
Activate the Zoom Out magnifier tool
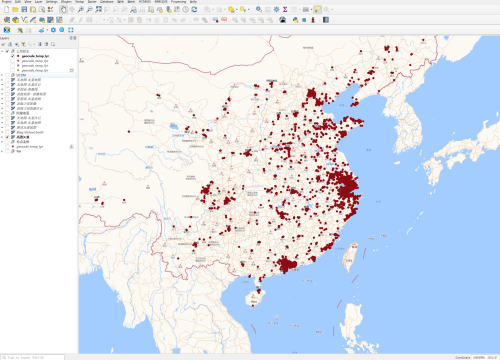[x=89, y=10]
